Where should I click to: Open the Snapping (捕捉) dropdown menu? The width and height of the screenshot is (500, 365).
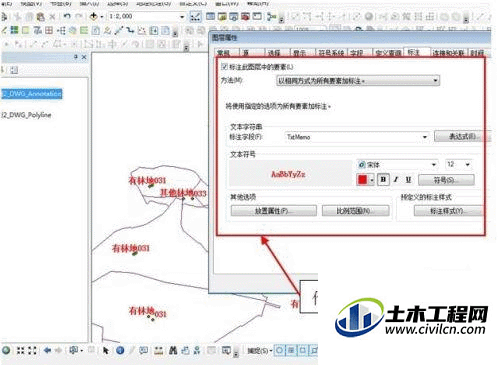(x=259, y=351)
